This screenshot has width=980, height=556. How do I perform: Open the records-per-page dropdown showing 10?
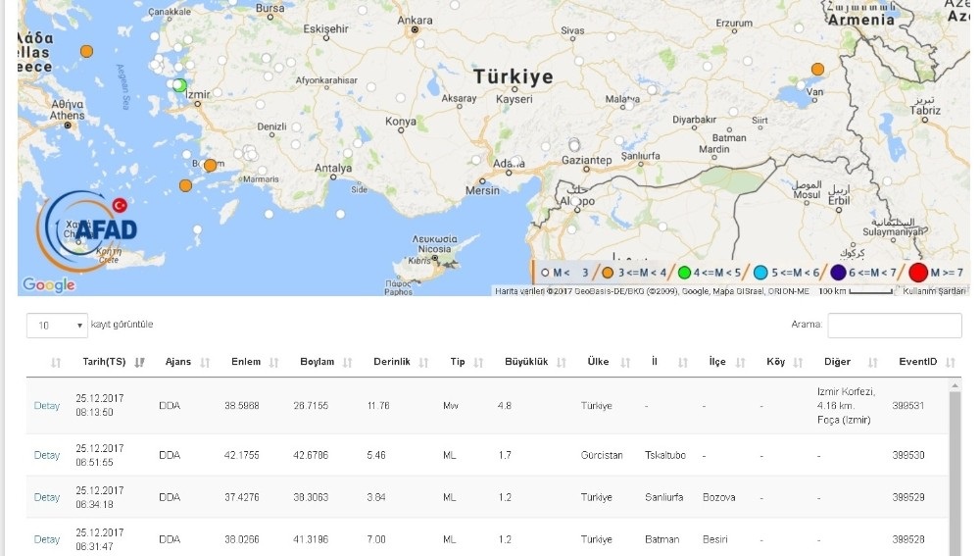point(60,325)
